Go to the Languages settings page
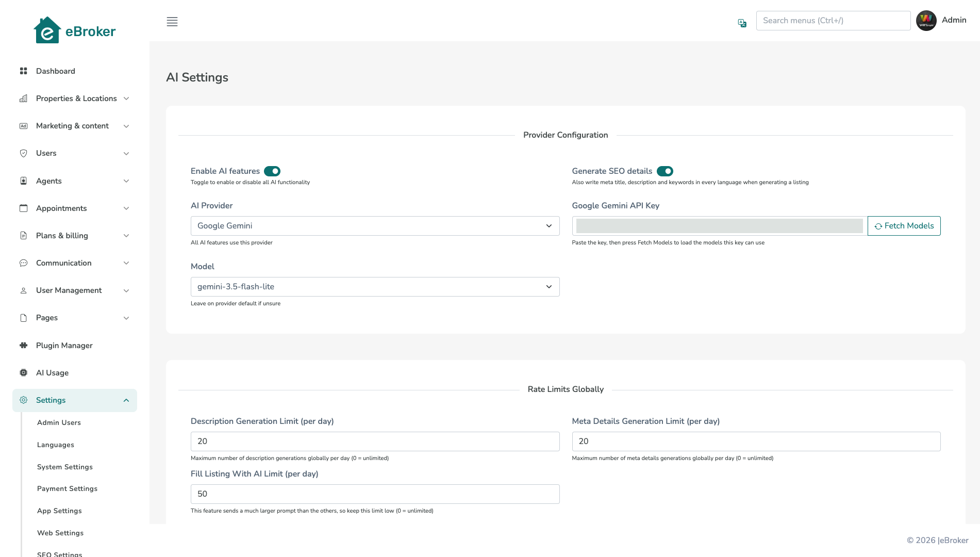Screen dimensions: 980x557 tap(56, 445)
